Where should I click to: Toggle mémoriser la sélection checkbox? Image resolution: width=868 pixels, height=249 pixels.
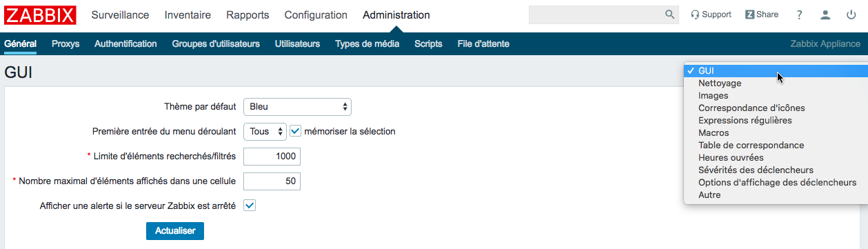coord(295,131)
